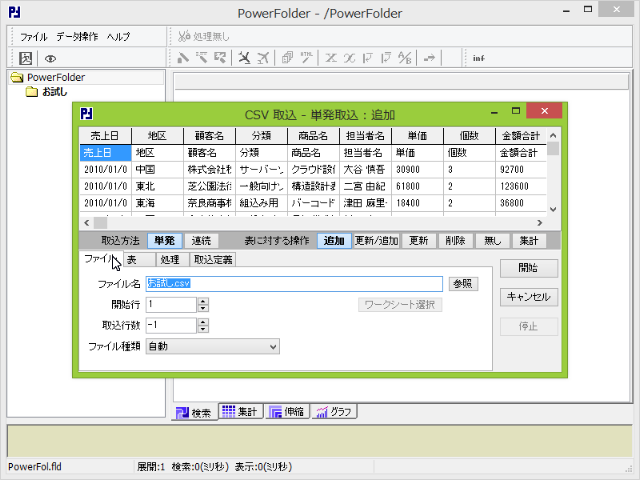Click the right arrow icon in the toolbar
Image resolution: width=640 pixels, height=480 pixels.
click(x=429, y=58)
